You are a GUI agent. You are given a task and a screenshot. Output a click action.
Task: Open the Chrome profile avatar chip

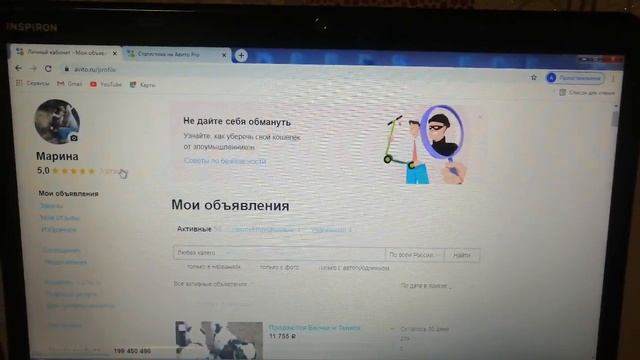tap(576, 78)
